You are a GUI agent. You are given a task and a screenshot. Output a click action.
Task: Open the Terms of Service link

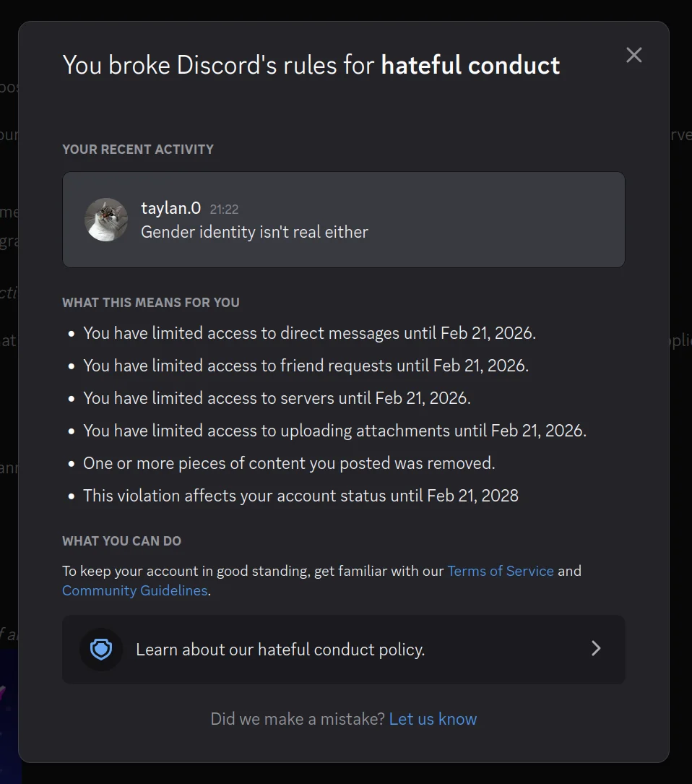coord(501,571)
